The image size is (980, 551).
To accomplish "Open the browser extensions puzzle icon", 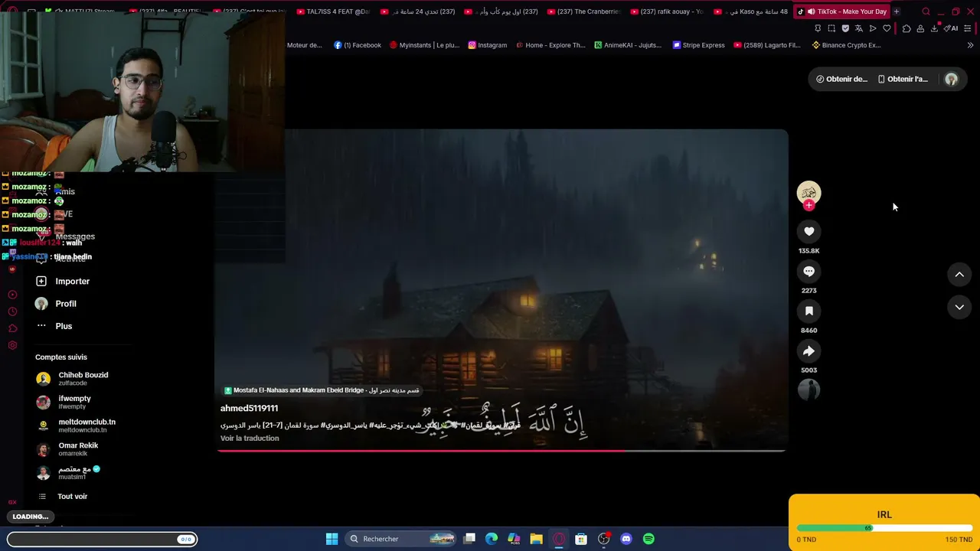I will tap(906, 28).
